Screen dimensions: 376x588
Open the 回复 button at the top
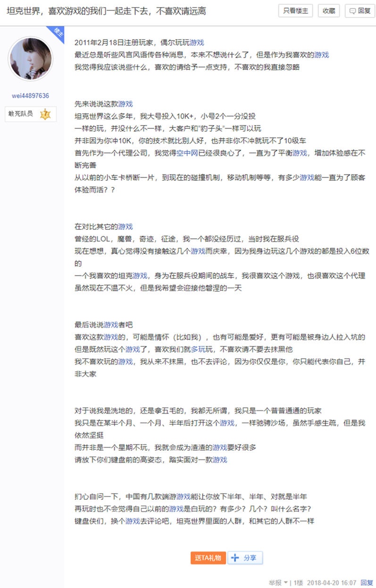pyautogui.click(x=360, y=11)
